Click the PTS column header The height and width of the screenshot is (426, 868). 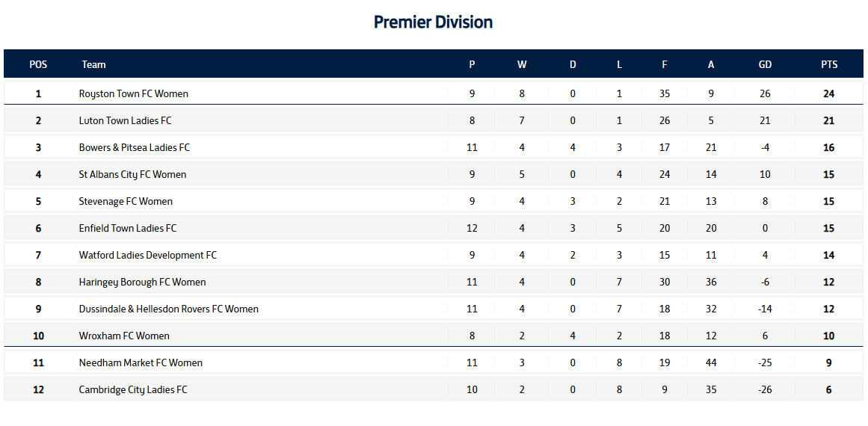[x=829, y=64]
